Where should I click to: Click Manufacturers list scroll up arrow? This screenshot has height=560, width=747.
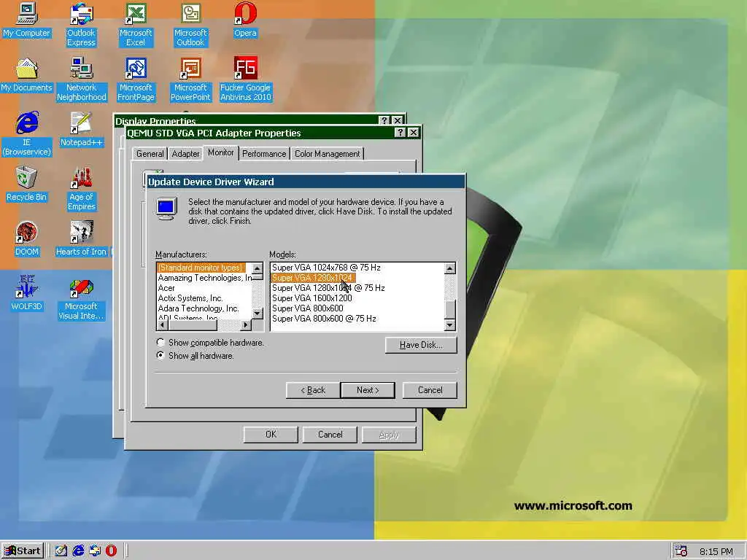click(x=258, y=268)
